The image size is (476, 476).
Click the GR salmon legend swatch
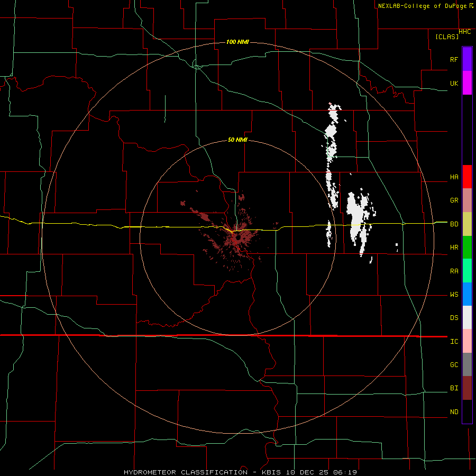coord(467,200)
